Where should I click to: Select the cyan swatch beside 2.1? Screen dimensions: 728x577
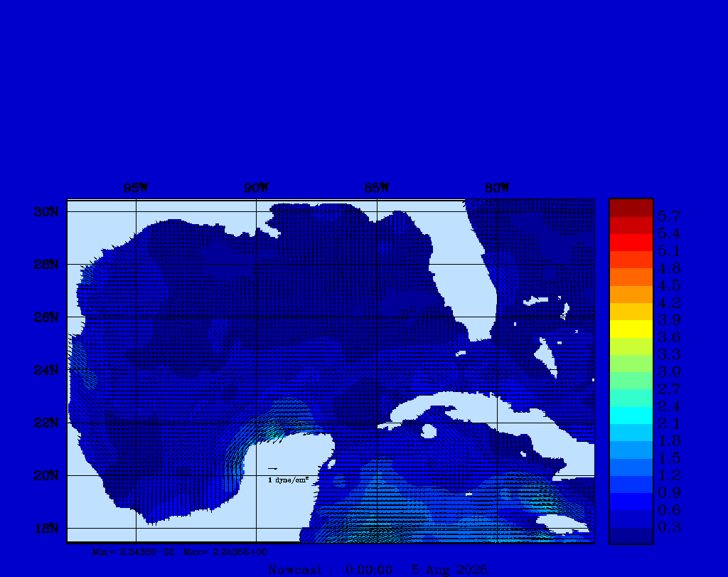(x=631, y=415)
